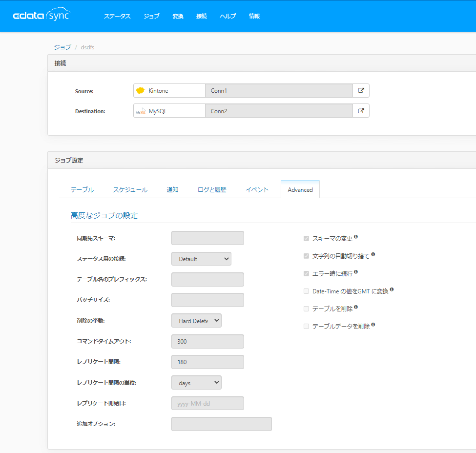Viewport: 476px width, 453px height.
Task: Switch to the スケジュール tab
Action: point(130,189)
